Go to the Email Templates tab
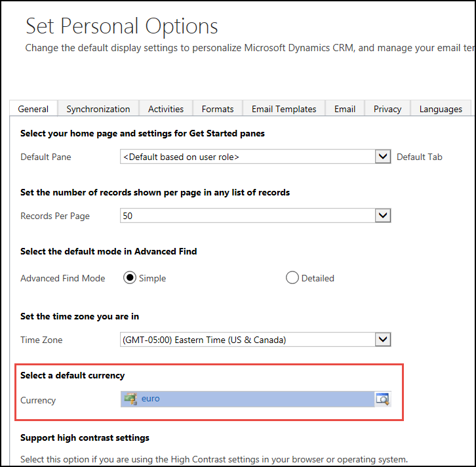The height and width of the screenshot is (467, 476). (284, 109)
